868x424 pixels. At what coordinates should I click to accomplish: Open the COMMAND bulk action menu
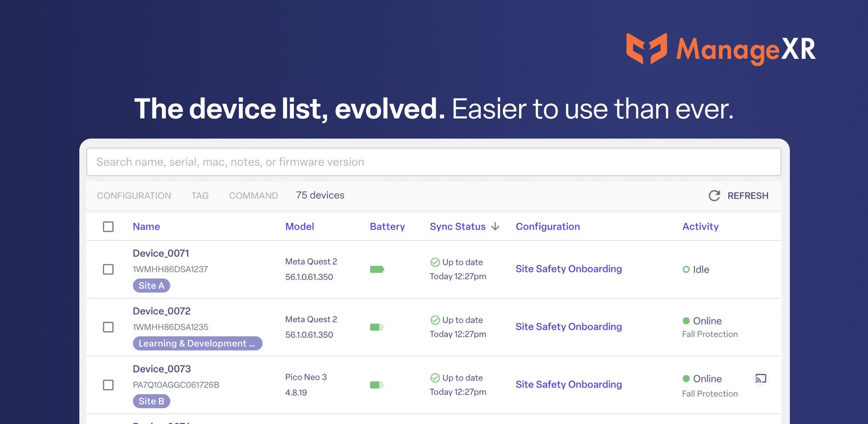[254, 196]
